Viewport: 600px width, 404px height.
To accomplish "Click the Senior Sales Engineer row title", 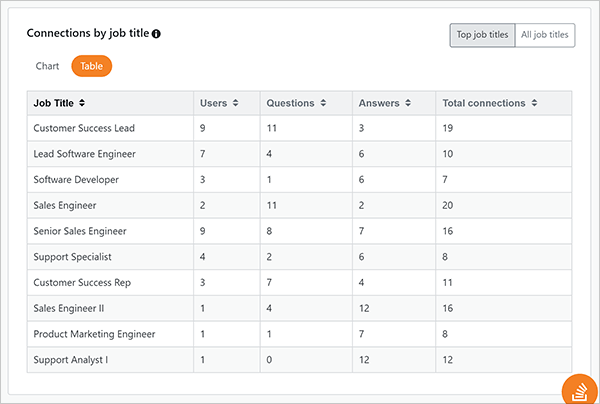I will pos(80,231).
